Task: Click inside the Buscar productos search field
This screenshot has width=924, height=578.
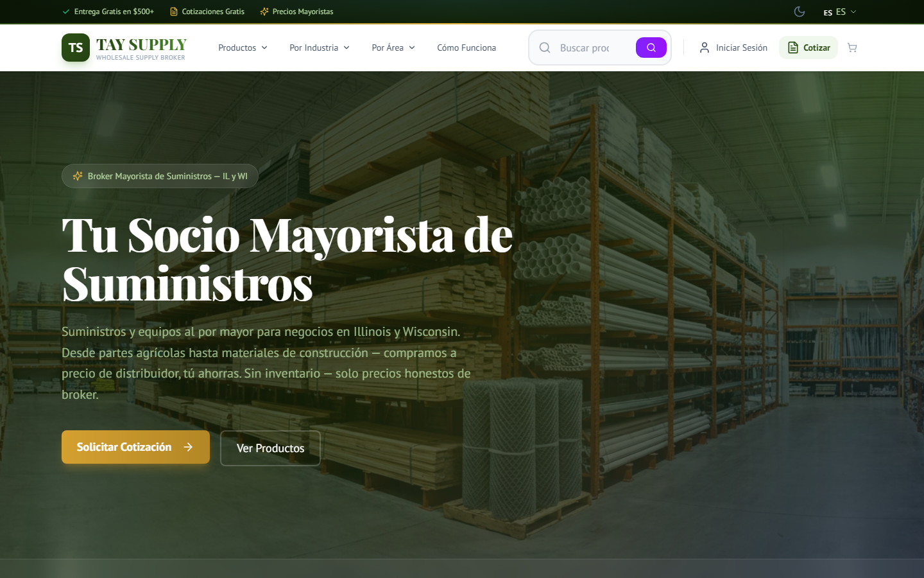Action: [x=590, y=47]
